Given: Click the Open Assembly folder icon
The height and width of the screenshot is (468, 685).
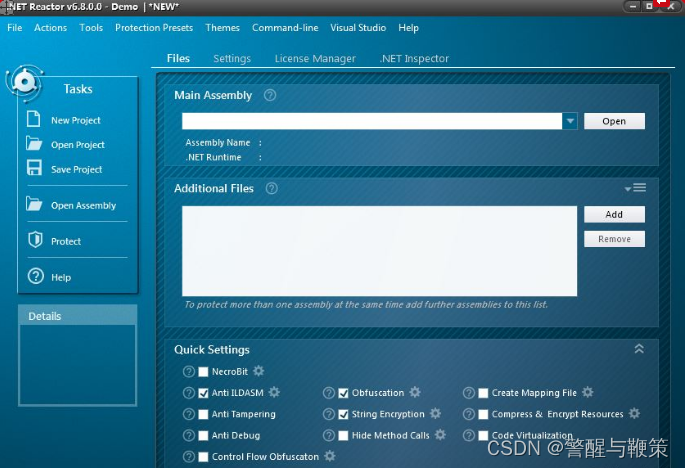Looking at the screenshot, I should [34, 204].
